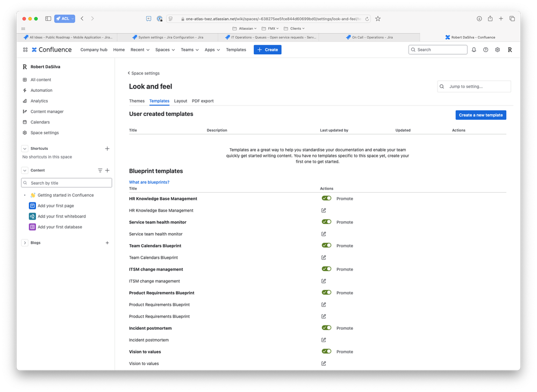This screenshot has height=392, width=537.
Task: Open the ACL profile dropdown
Action: (x=65, y=18)
